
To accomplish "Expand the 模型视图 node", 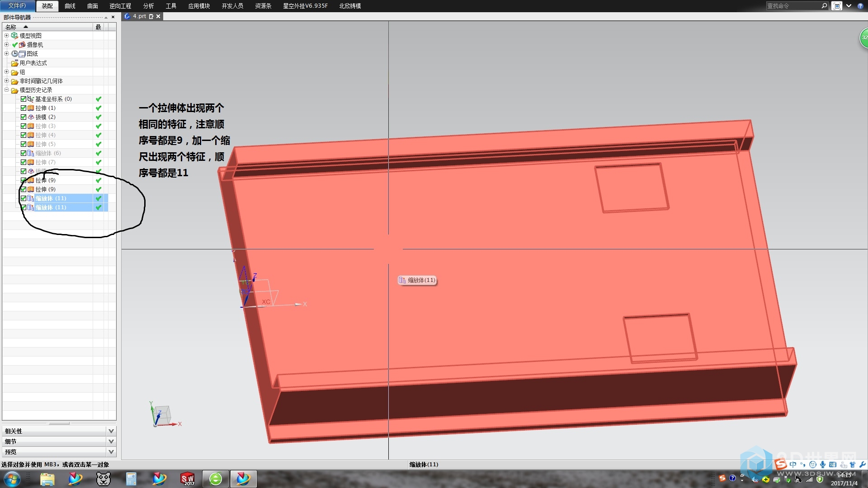I will point(6,35).
